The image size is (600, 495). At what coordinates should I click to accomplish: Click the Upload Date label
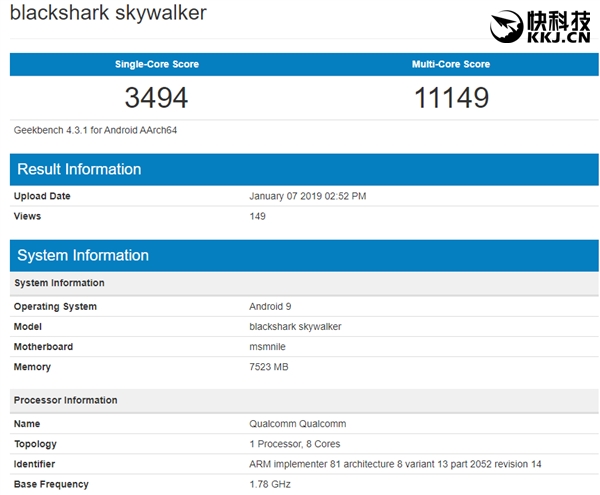42,196
